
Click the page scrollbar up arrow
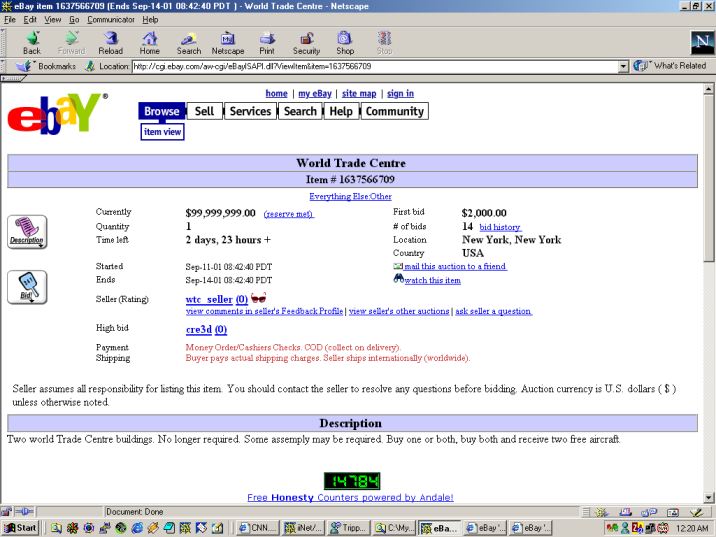(x=708, y=89)
